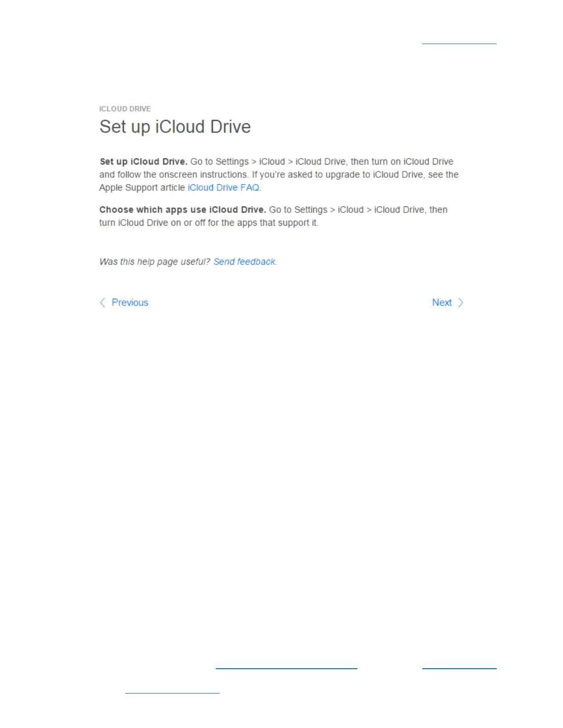Image resolution: width=563 pixels, height=728 pixels.
Task: Click the bold 'Choose which apps use iCloud Drive.' text
Action: click(x=183, y=210)
